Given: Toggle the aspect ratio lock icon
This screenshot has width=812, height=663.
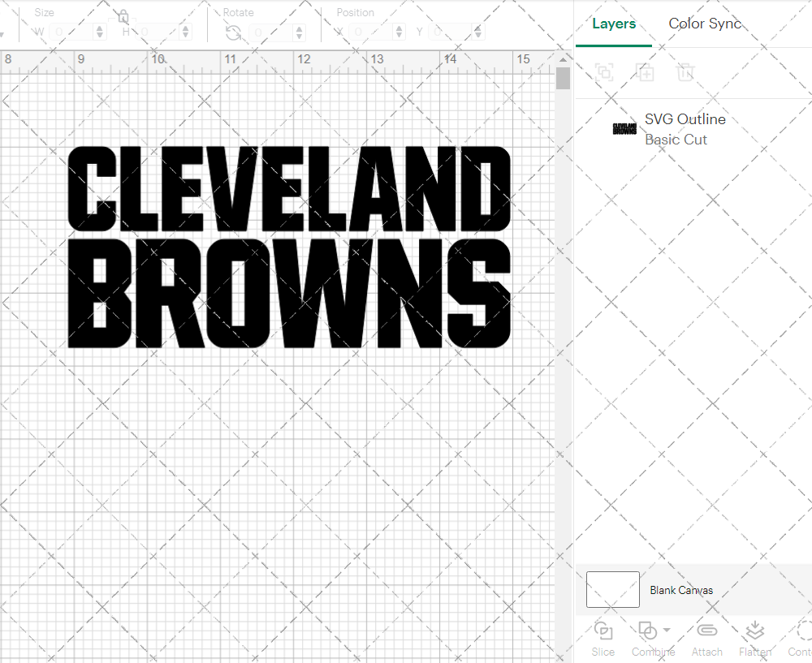Looking at the screenshot, I should click(123, 17).
